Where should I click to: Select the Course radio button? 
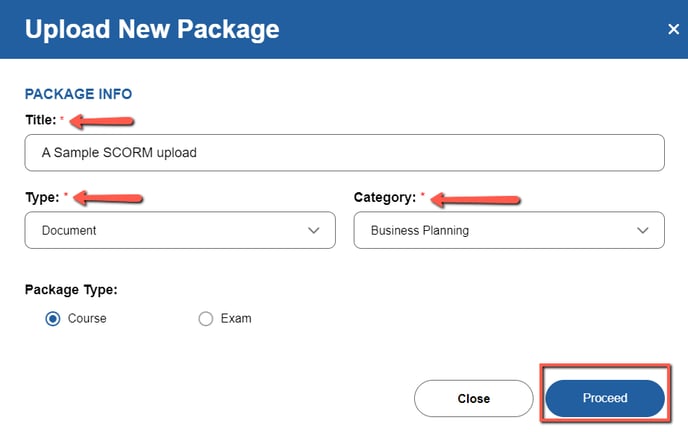tap(53, 318)
